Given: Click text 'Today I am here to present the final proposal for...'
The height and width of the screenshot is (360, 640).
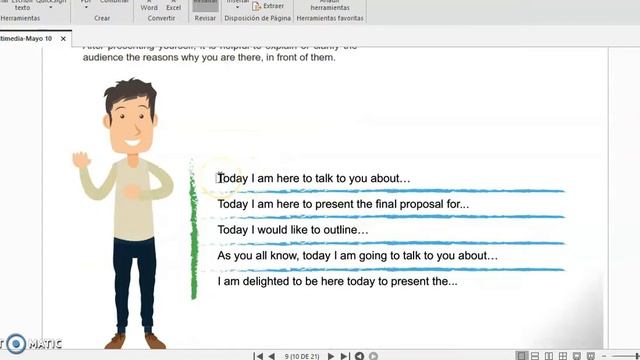Looking at the screenshot, I should point(343,204).
